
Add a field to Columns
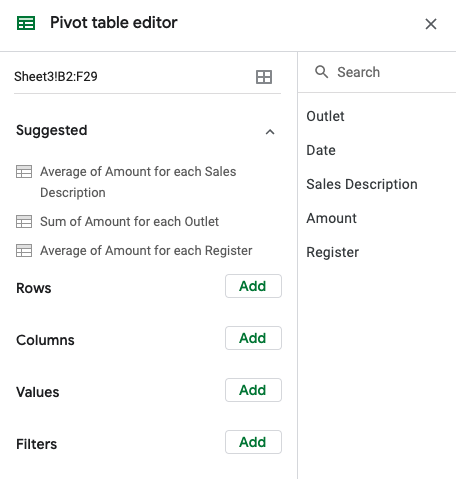point(253,338)
